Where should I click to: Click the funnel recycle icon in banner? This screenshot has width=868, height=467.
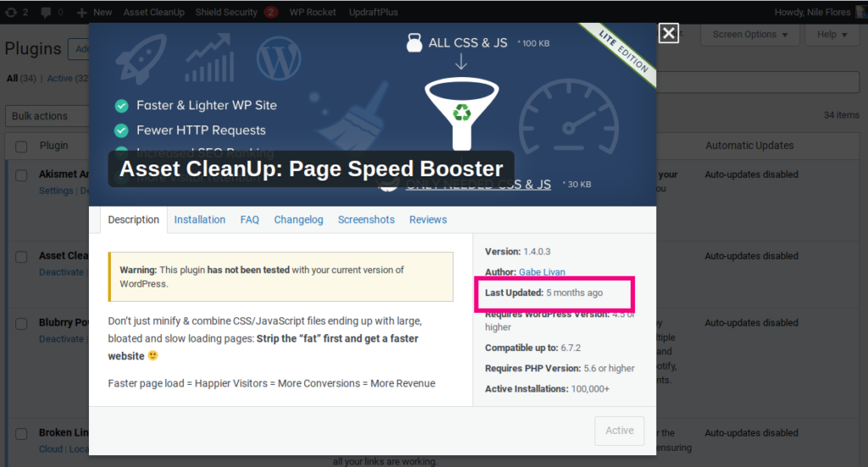462,113
